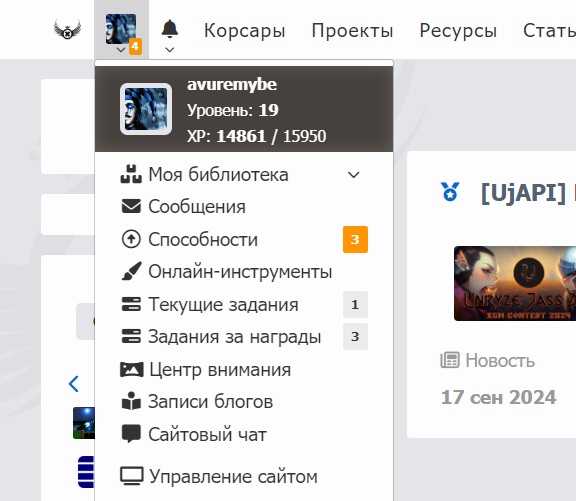Screen dimensions: 576x501
Task: Open Центр внимания
Action: click(220, 370)
